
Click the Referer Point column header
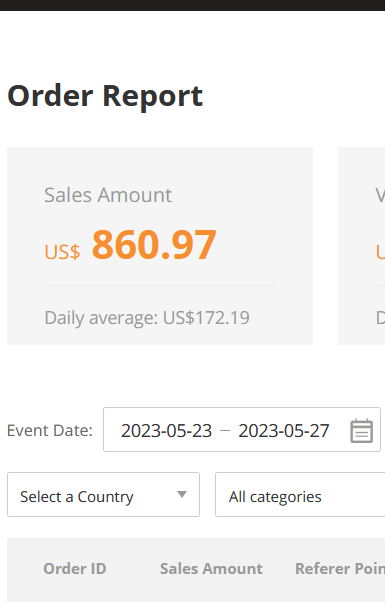pyautogui.click(x=340, y=569)
